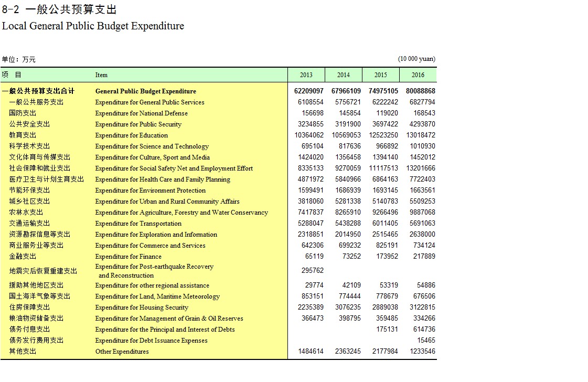Click the 2015 column header
Viewport: 588px width, 382px height.
[x=380, y=75]
